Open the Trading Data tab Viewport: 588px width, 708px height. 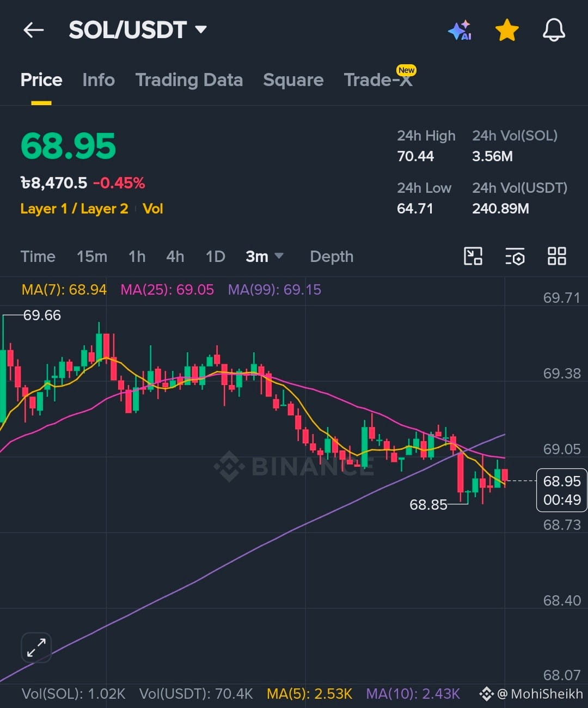[189, 80]
